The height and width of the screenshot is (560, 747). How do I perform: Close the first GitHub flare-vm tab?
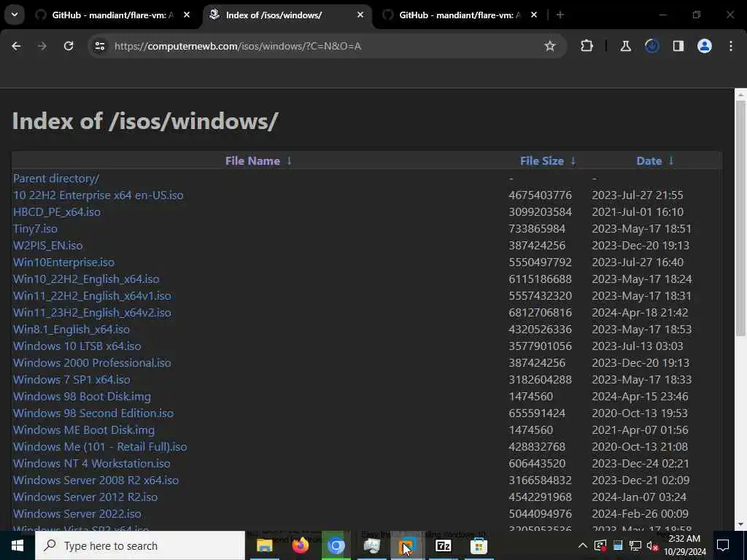click(x=187, y=15)
